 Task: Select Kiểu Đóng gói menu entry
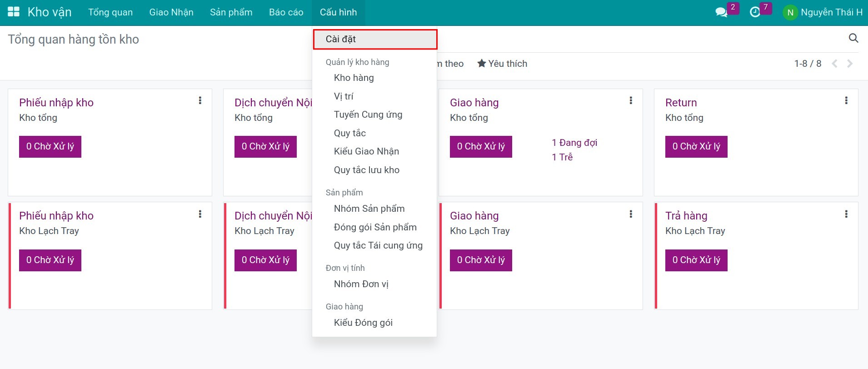click(x=374, y=323)
